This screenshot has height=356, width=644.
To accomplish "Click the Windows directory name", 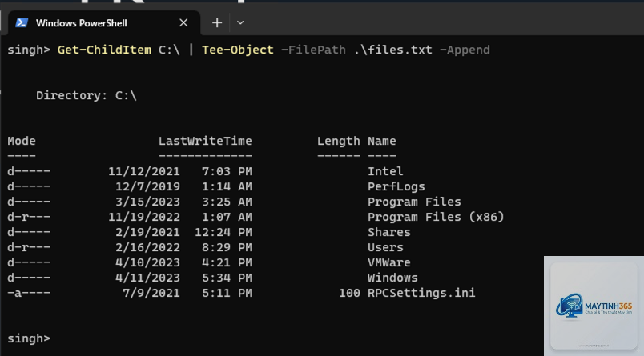I will click(392, 278).
